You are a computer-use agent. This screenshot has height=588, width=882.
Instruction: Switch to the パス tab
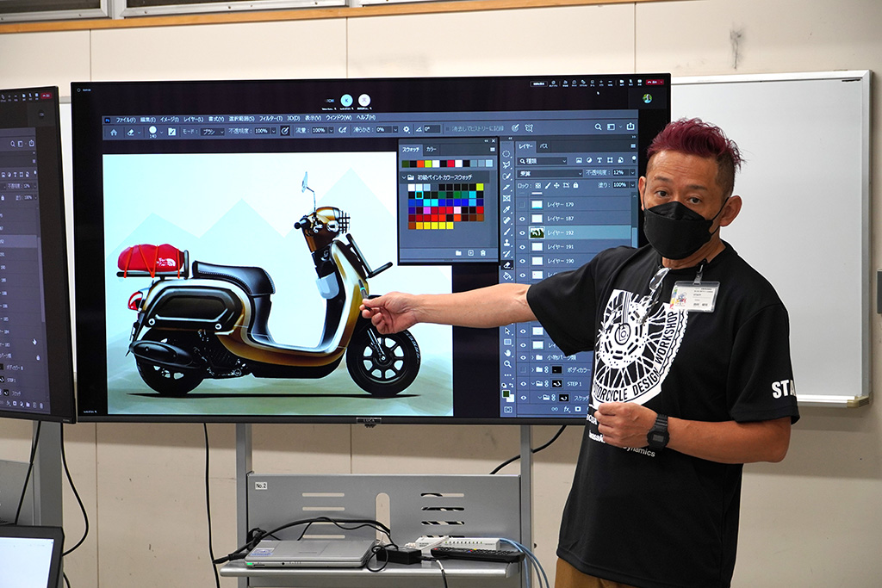coord(544,146)
